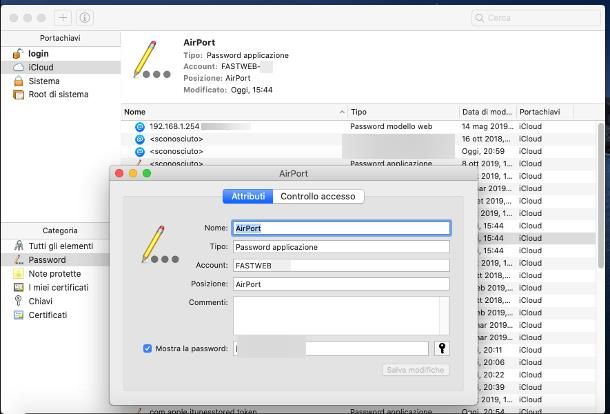Select the 192.168.1.254 list entry
The height and width of the screenshot is (414, 610).
point(358,126)
